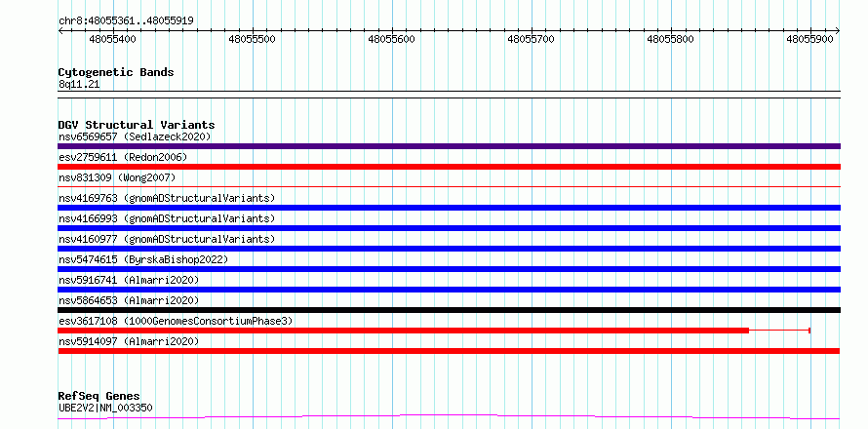Click the thin end tail of esv3617108
This screenshot has width=868, height=429.
coord(779,331)
